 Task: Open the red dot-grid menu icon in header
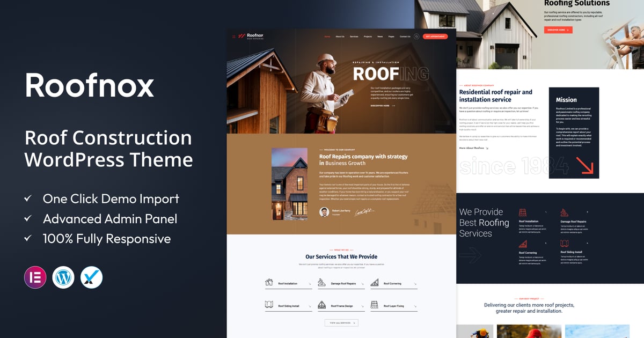(x=234, y=36)
